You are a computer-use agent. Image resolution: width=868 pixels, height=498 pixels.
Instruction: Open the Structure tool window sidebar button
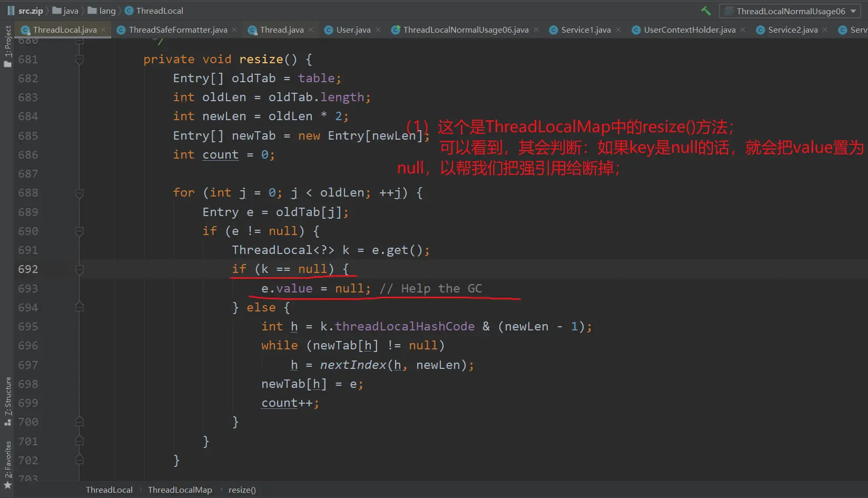(x=7, y=402)
